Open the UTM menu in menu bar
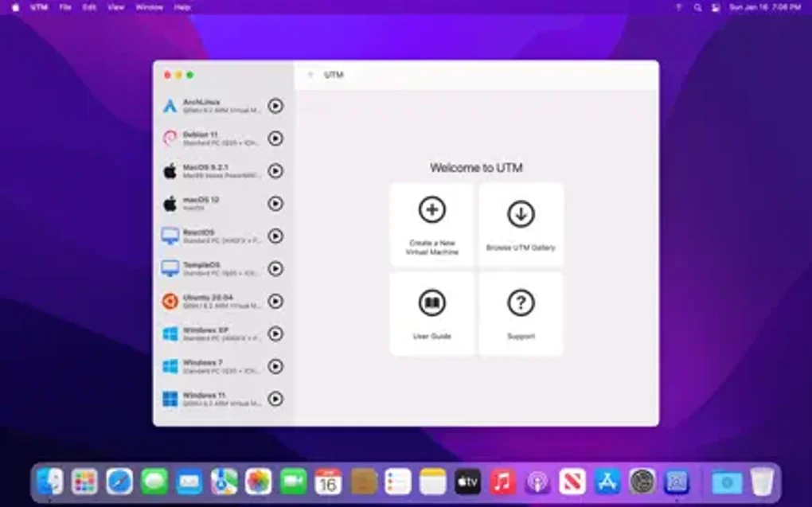This screenshot has width=812, height=507. 39,7
